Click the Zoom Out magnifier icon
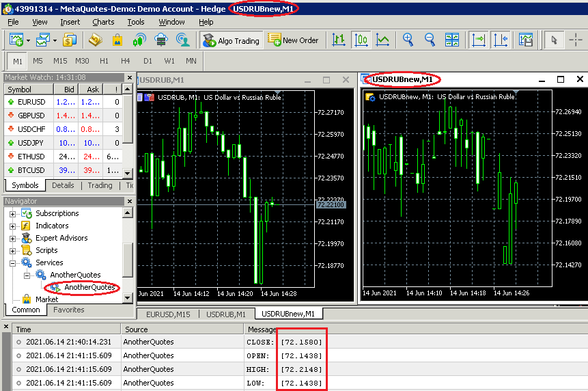588x391 pixels. 430,40
